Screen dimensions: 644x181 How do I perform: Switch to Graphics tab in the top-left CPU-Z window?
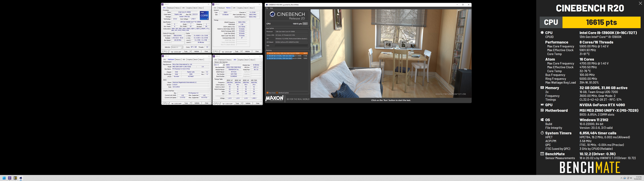pyautogui.click(x=190, y=8)
